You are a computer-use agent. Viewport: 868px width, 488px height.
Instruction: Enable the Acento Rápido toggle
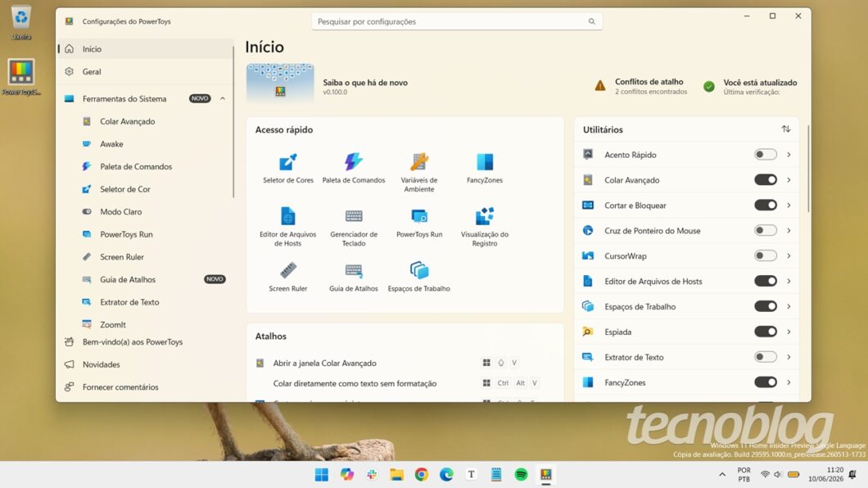click(766, 155)
